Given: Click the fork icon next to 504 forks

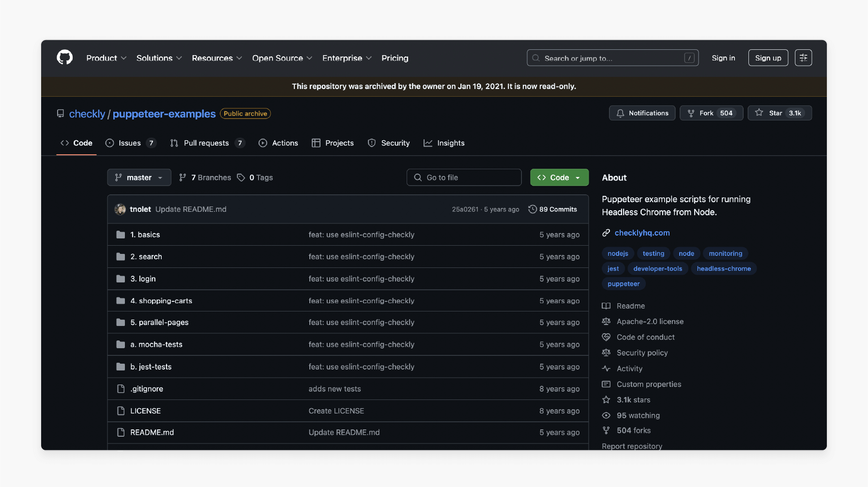Looking at the screenshot, I should point(606,430).
